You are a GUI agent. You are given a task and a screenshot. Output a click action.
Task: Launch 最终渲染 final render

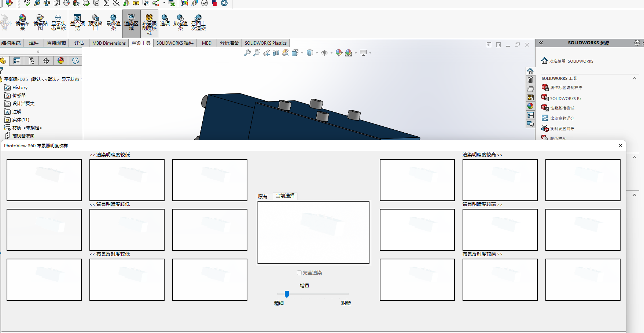113,22
